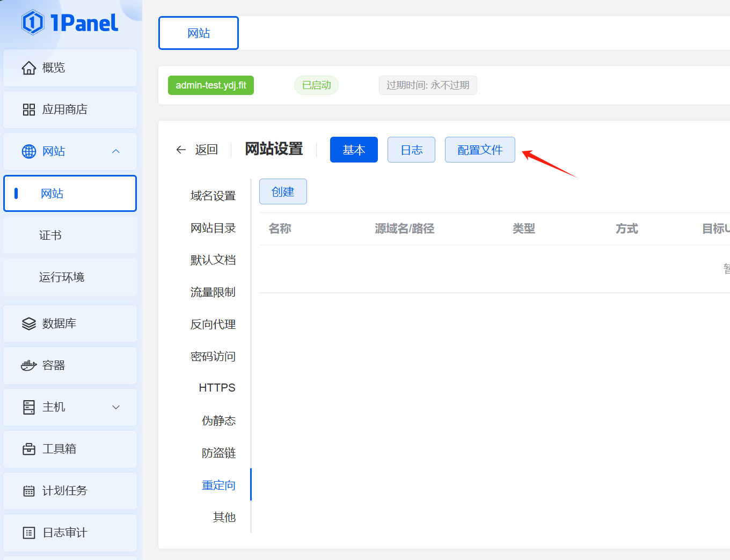Viewport: 730px width, 560px height.
Task: Switch to the 配置文件 settings tab
Action: (x=480, y=150)
